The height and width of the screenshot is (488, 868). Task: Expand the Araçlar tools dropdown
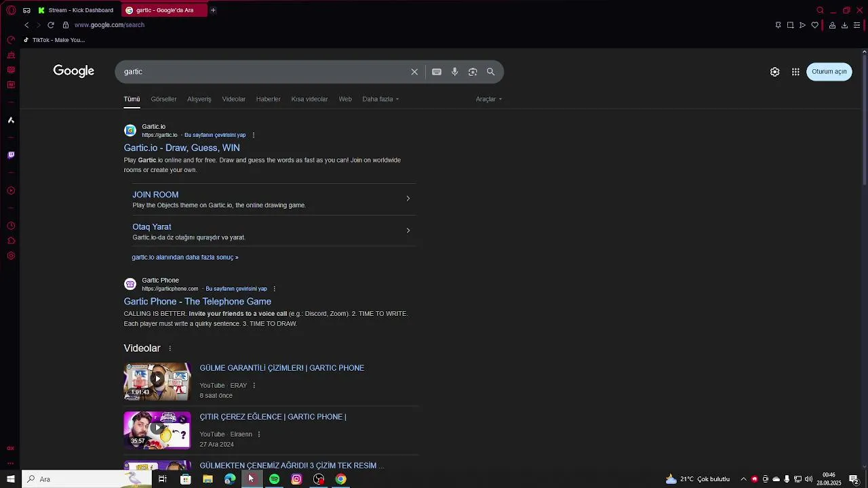coord(489,99)
